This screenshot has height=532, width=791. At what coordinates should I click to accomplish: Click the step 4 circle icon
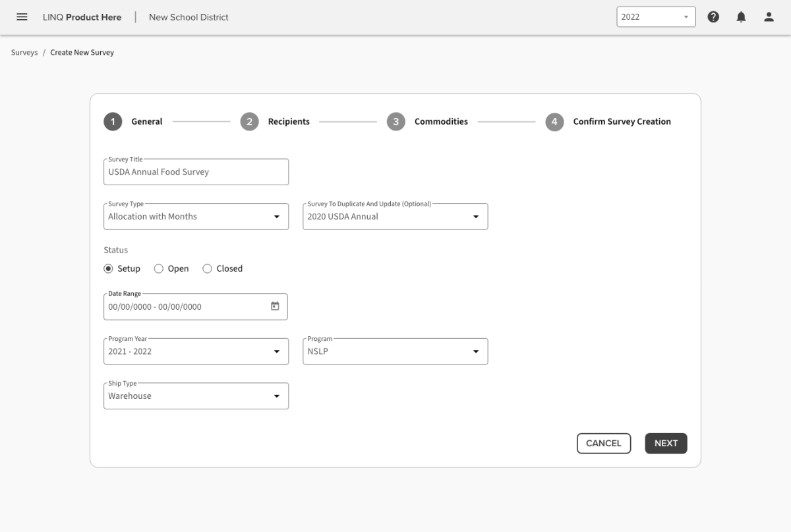(554, 122)
